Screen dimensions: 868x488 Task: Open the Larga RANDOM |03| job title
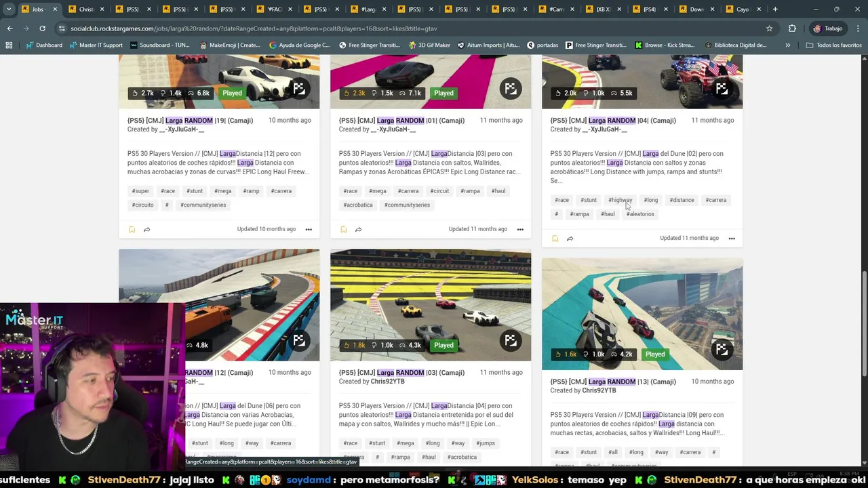(401, 373)
